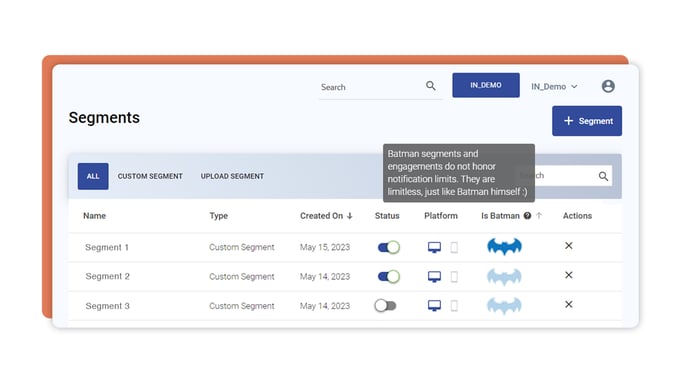
Task: Click the top search magnifier icon
Action: click(430, 86)
